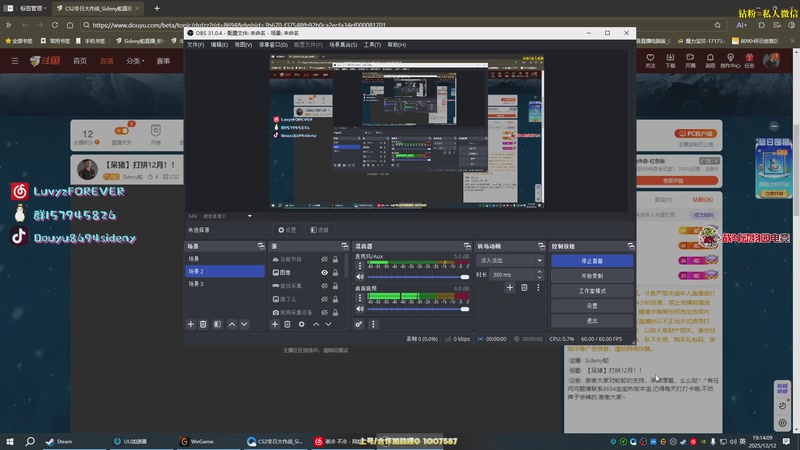
Task: Move scene down with the arrow icon
Action: pos(244,324)
